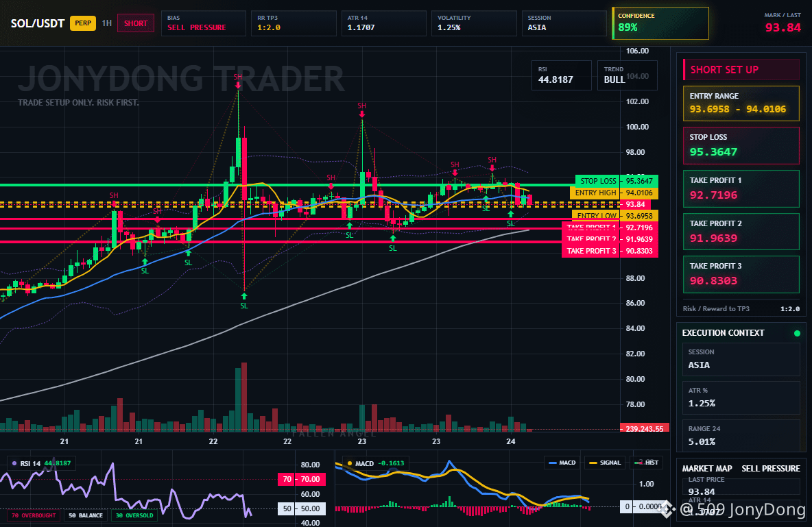The height and width of the screenshot is (527, 812).
Task: Click the Session ASIA header card
Action: coord(564,23)
